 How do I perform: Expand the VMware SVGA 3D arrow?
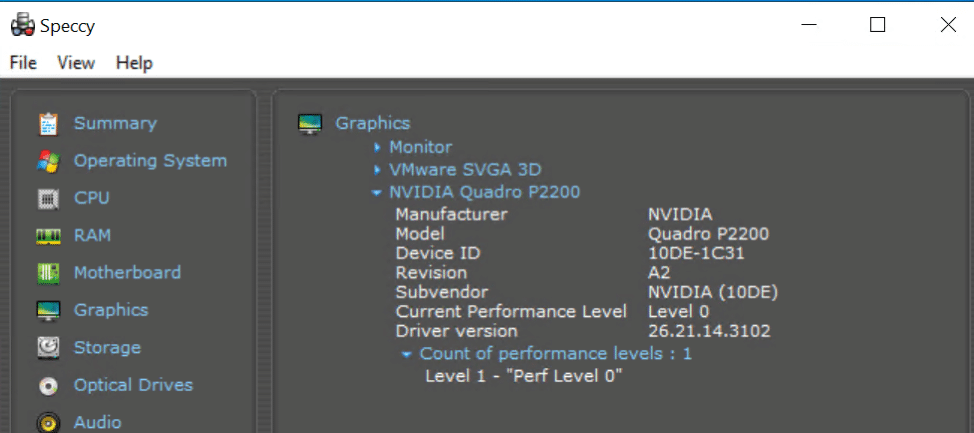click(376, 170)
